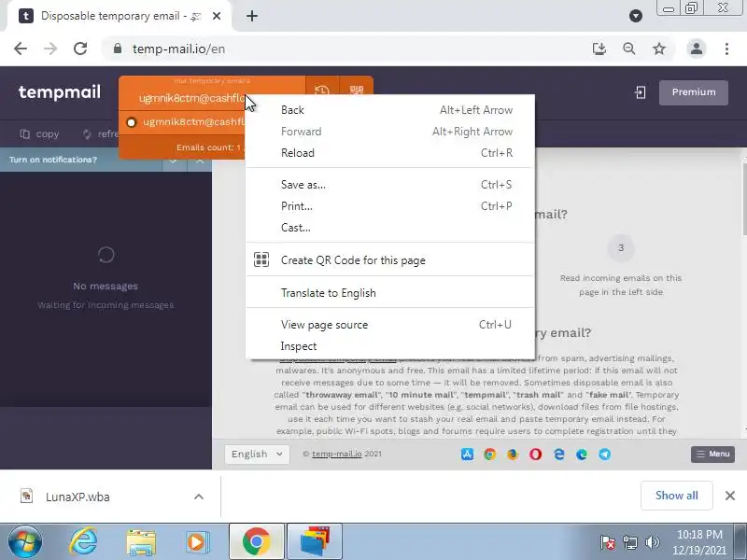This screenshot has height=560, width=747.
Task: Click the Chrome extension icon in footer
Action: tap(489, 455)
